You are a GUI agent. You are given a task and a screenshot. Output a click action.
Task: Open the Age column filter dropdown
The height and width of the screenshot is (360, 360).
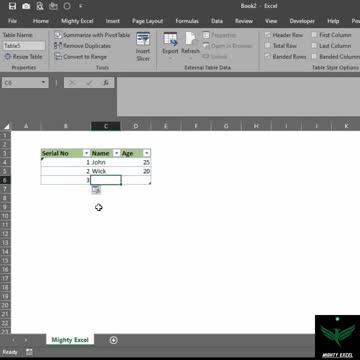tap(147, 153)
